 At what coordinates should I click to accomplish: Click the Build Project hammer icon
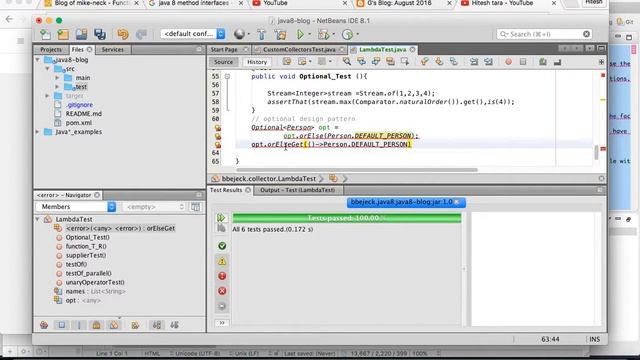pyautogui.click(x=261, y=35)
